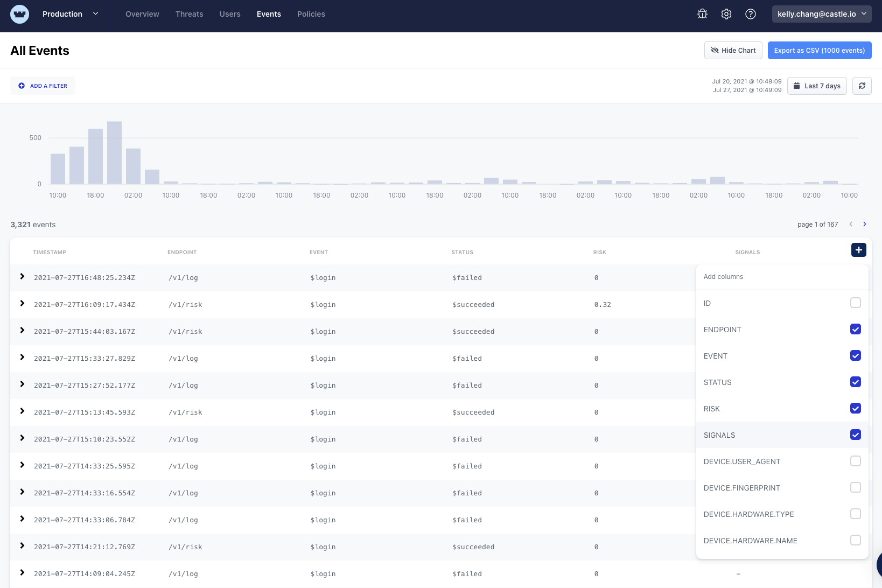This screenshot has width=882, height=588.
Task: Click the ADD A FILTER button
Action: click(43, 86)
